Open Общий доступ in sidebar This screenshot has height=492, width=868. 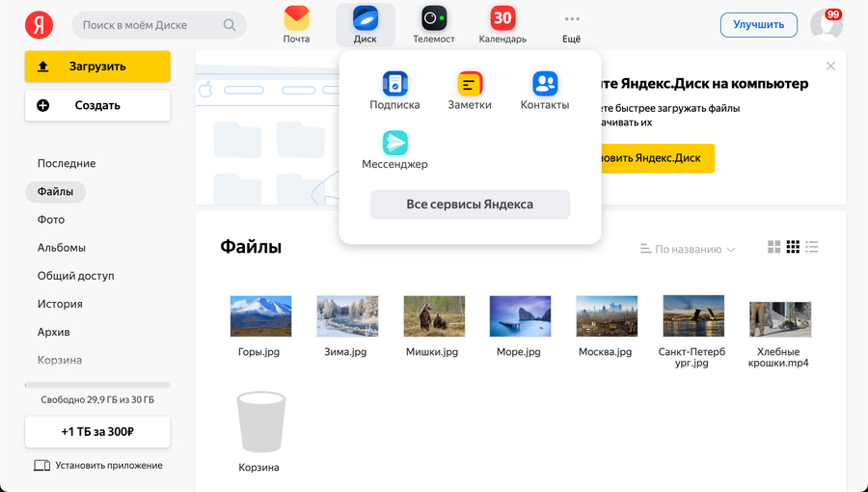pyautogui.click(x=76, y=276)
